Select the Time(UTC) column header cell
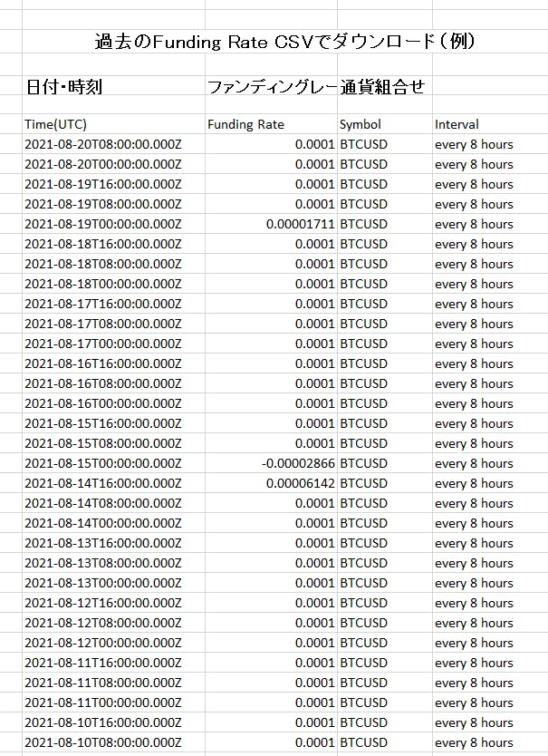The width and height of the screenshot is (548, 756). (x=56, y=124)
